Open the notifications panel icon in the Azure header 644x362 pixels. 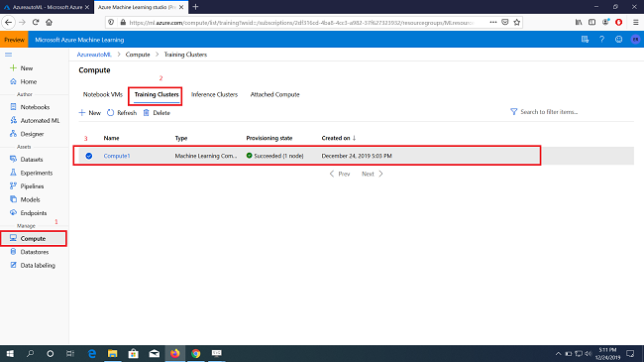tap(585, 40)
